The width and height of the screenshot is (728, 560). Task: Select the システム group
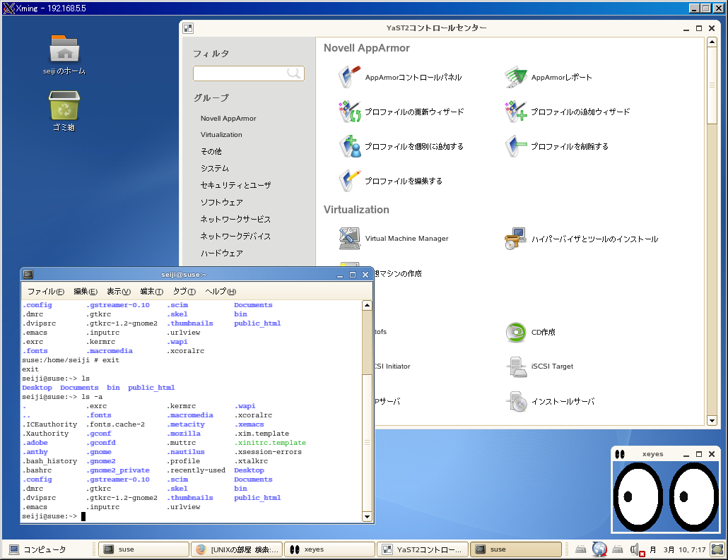(x=214, y=168)
